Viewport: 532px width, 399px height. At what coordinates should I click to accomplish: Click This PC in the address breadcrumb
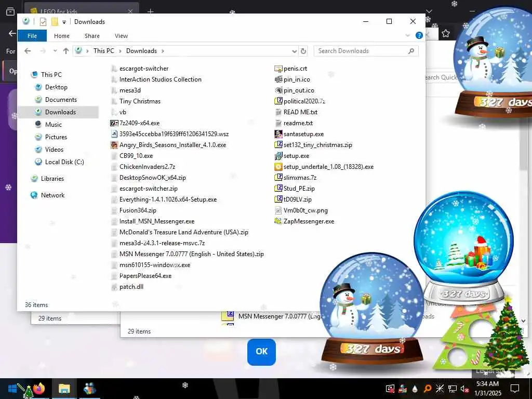(x=103, y=51)
